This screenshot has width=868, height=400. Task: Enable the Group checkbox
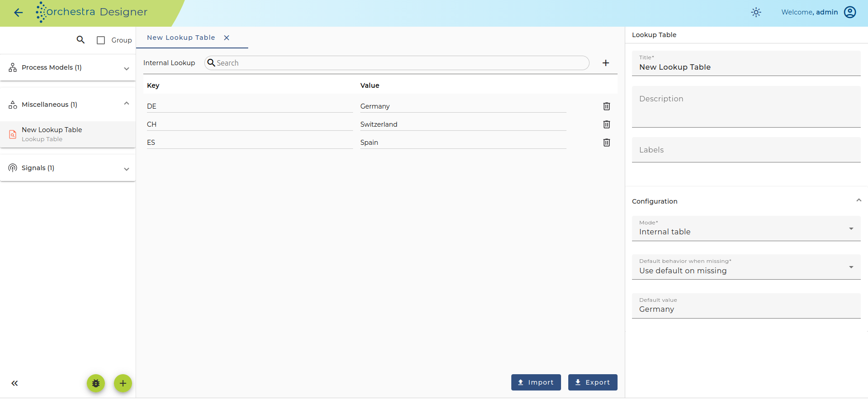pyautogui.click(x=101, y=40)
